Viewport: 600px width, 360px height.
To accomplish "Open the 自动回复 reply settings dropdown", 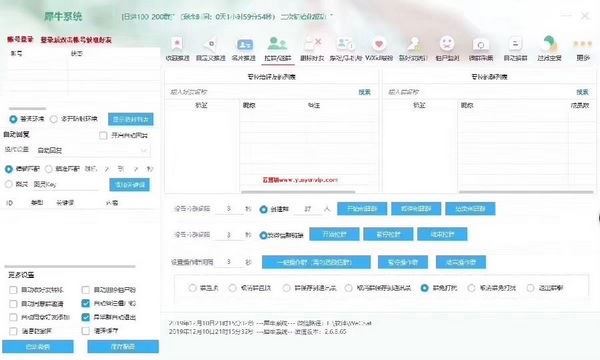I will pos(92,150).
